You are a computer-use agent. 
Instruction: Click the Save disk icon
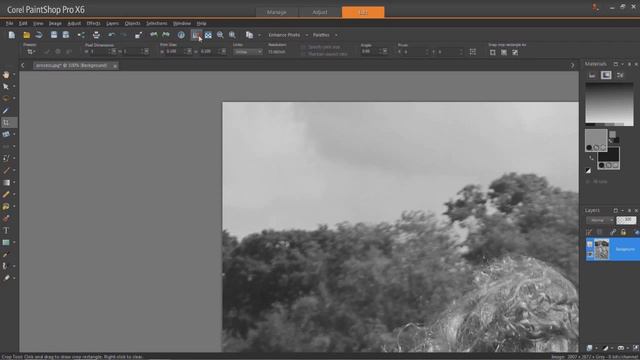coord(54,35)
